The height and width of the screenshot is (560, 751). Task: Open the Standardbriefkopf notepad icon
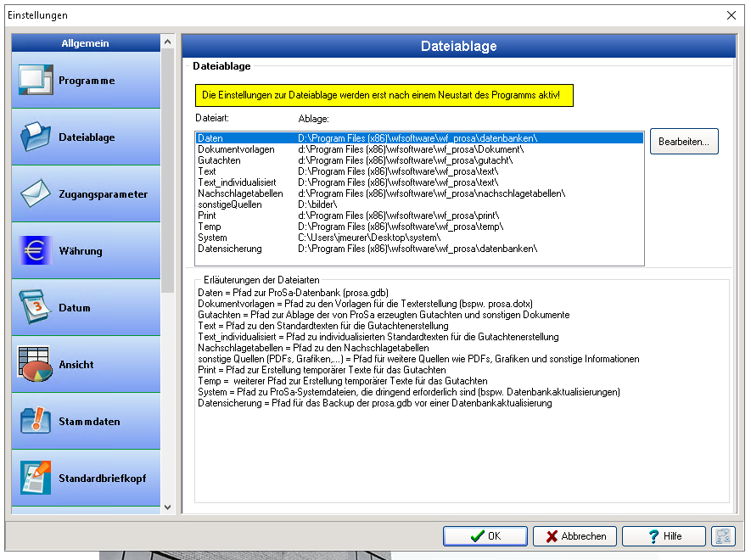click(x=36, y=478)
